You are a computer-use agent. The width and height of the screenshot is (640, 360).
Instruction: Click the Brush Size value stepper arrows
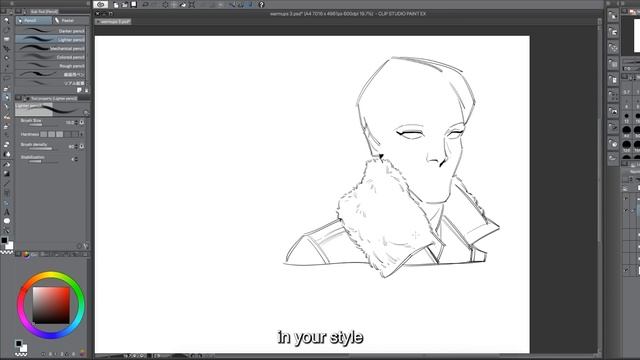pos(76,122)
